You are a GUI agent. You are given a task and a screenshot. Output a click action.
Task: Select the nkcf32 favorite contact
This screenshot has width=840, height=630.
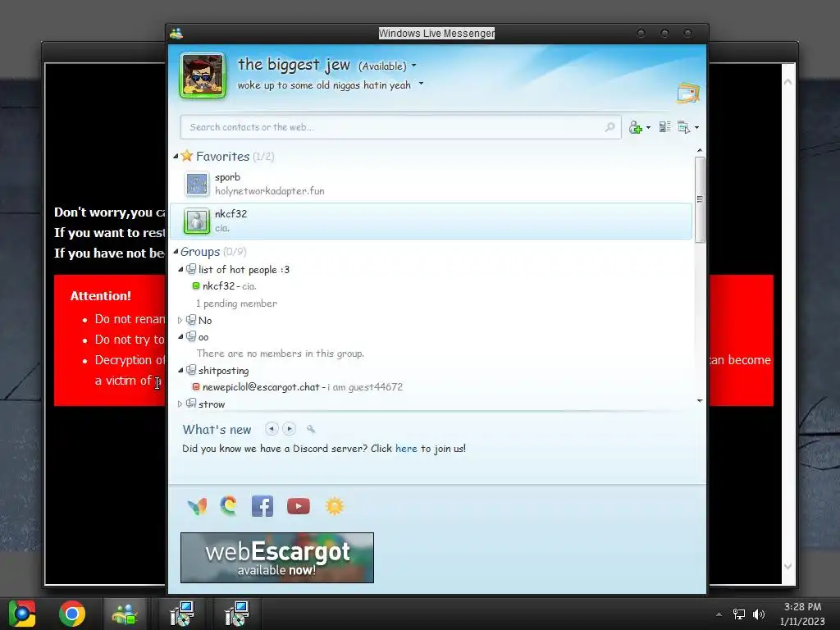point(431,221)
